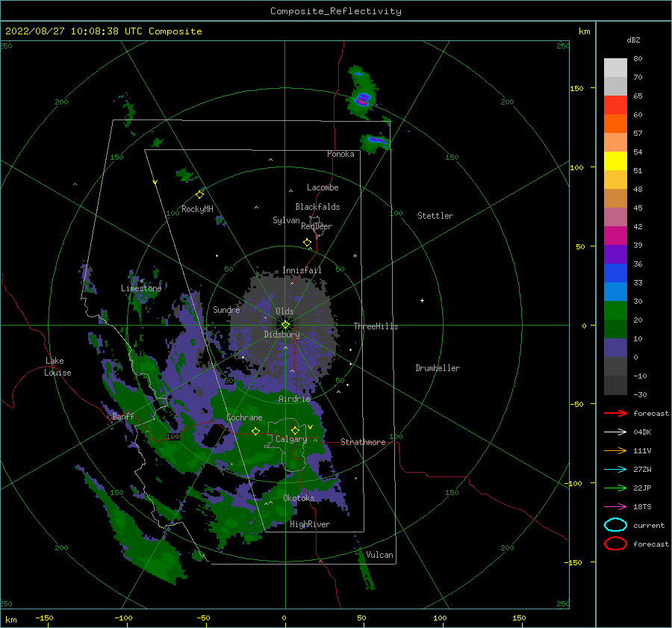The image size is (672, 628).
Task: Click the Innisfail city label
Action: pos(302,270)
